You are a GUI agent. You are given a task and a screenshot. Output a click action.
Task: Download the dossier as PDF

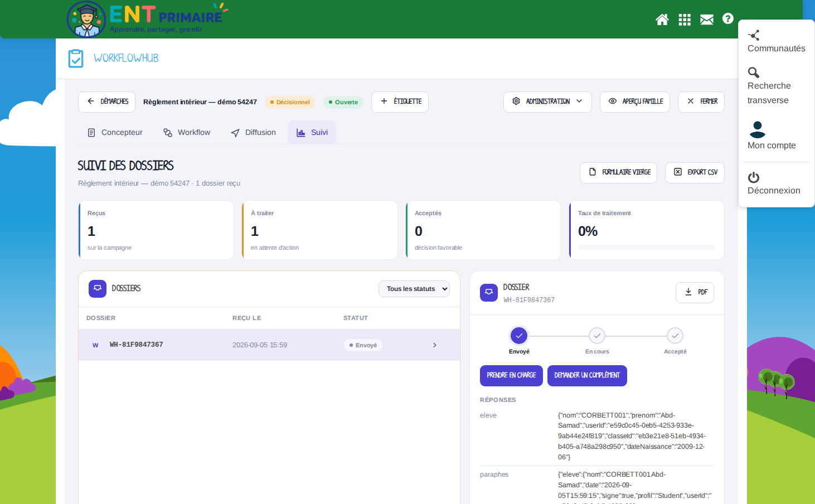pos(695,292)
